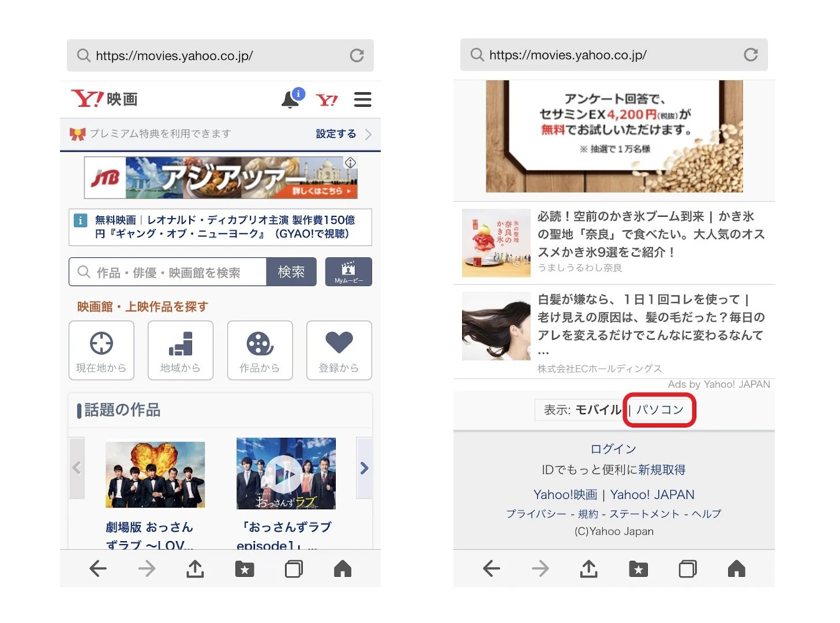Image resolution: width=840 pixels, height=623 pixels.
Task: Expand プレミアム特典 設定する chevron
Action: (x=368, y=134)
